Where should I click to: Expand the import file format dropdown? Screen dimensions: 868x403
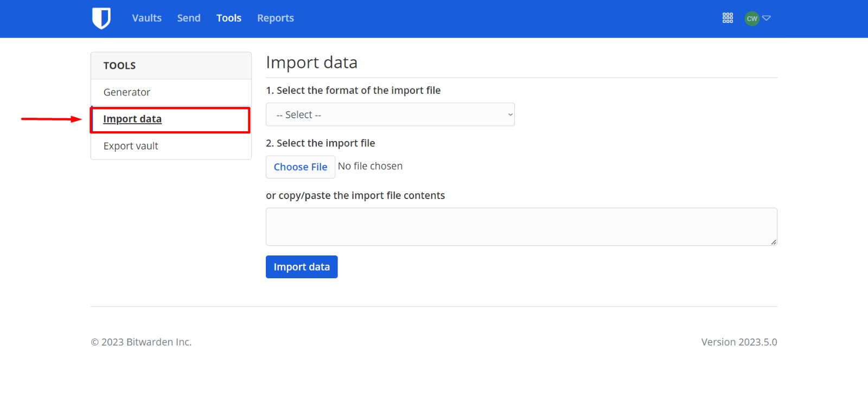coord(390,114)
